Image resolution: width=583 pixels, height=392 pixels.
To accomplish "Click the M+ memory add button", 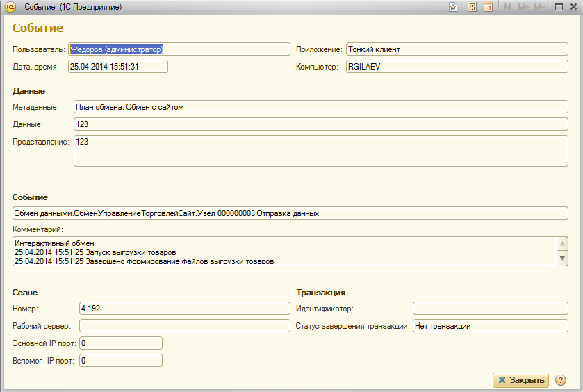I will 523,7.
